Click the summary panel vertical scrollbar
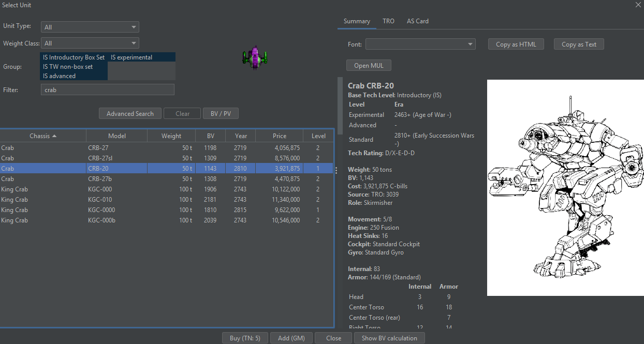The image size is (644, 344). (x=340, y=106)
